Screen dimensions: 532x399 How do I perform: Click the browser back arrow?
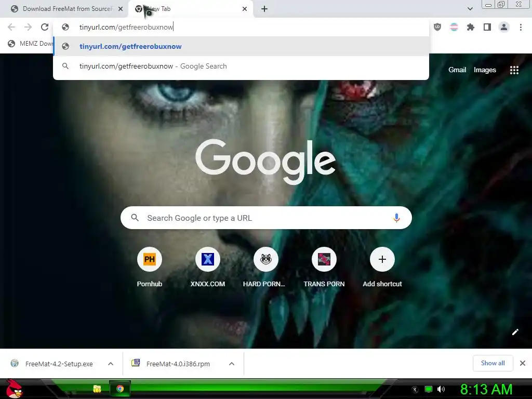coord(11,27)
